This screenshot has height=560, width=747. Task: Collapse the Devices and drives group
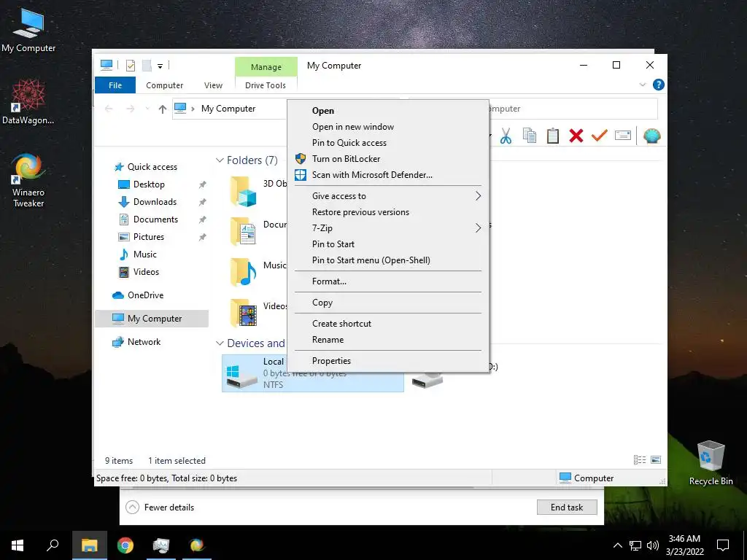tap(220, 343)
